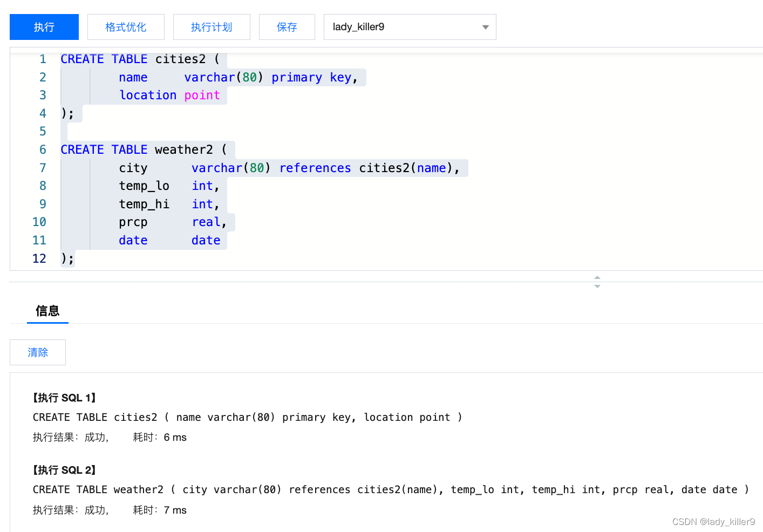This screenshot has height=532, width=763.
Task: Open the lady_killer9 database dropdown
Action: click(410, 27)
